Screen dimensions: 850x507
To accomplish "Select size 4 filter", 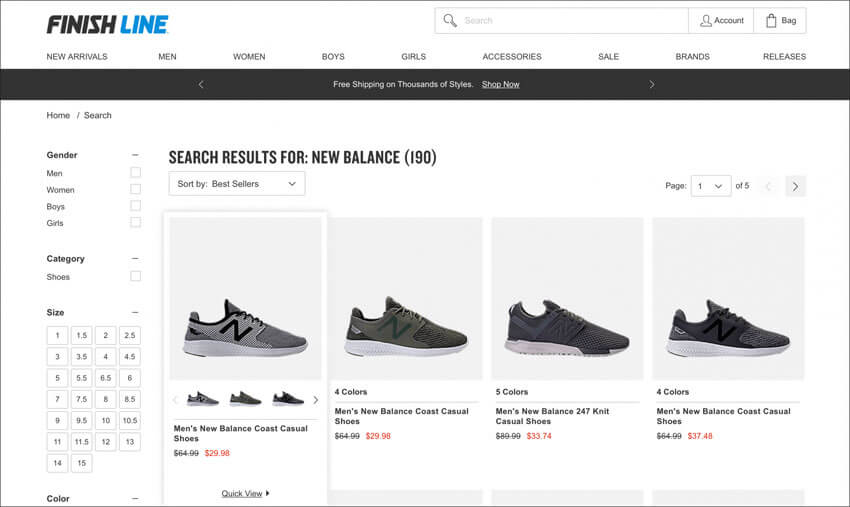I will [106, 357].
